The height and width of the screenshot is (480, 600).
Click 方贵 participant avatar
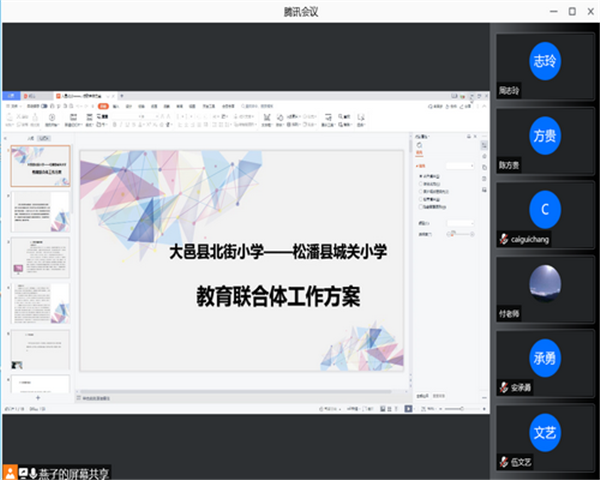[x=545, y=135]
